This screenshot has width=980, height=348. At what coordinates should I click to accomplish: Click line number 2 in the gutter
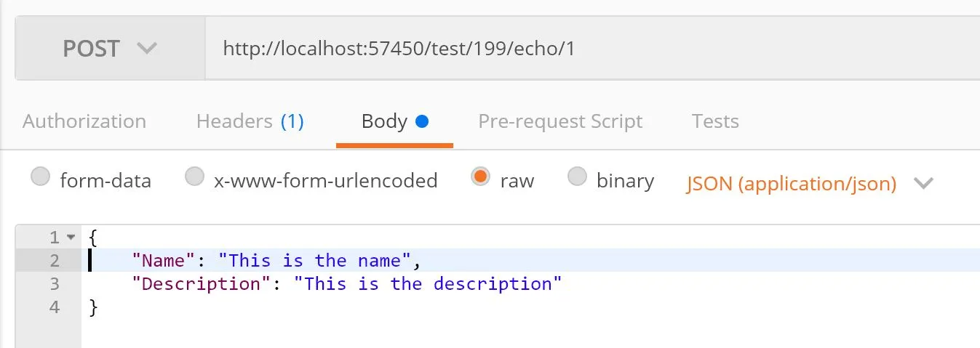[55, 260]
